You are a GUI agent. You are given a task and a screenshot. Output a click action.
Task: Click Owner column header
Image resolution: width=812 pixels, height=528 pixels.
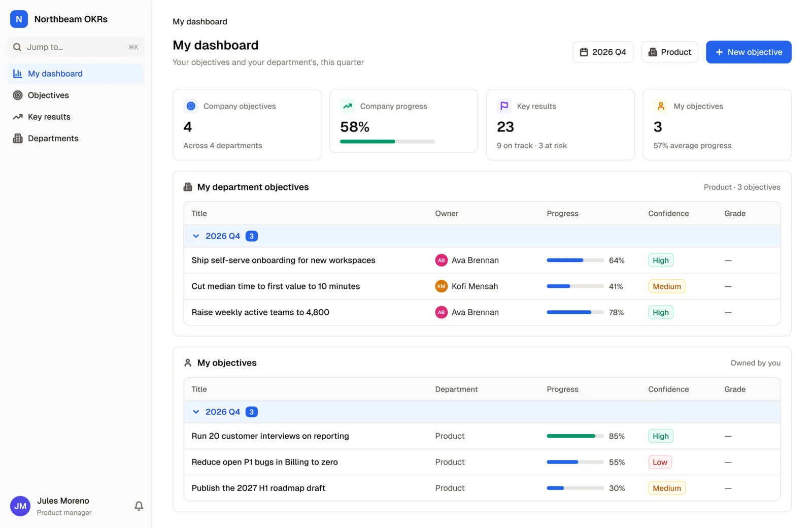447,214
